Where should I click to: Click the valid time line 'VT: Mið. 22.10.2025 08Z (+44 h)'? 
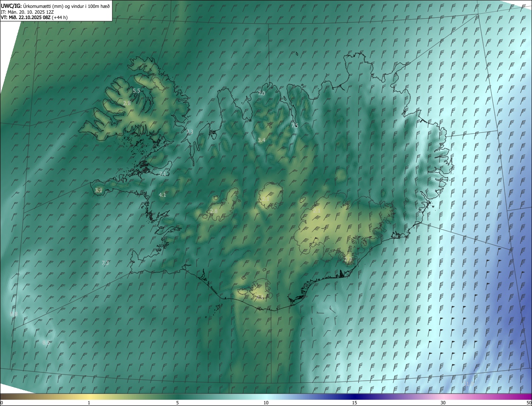tap(34, 17)
